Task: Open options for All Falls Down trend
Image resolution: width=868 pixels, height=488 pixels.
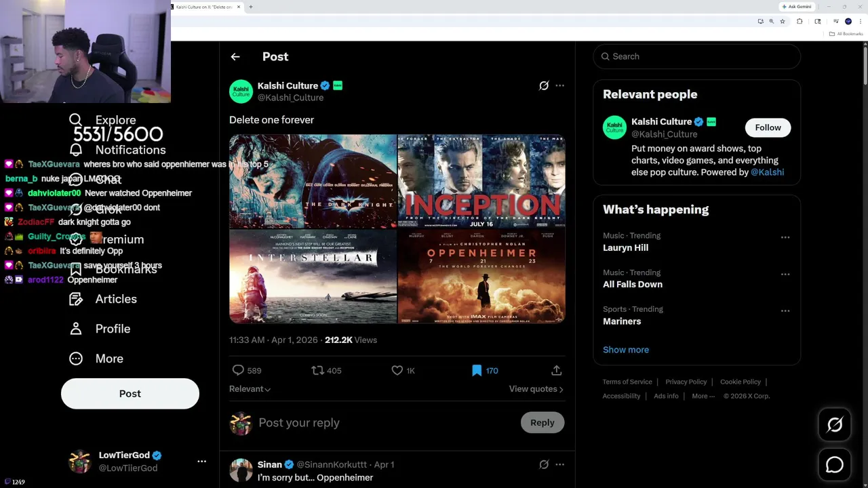Action: [785, 274]
